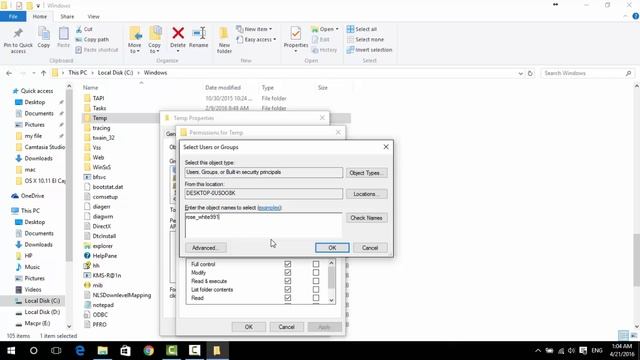
Task: Toggle Deny checkbox for Read & execute
Action: (316, 281)
